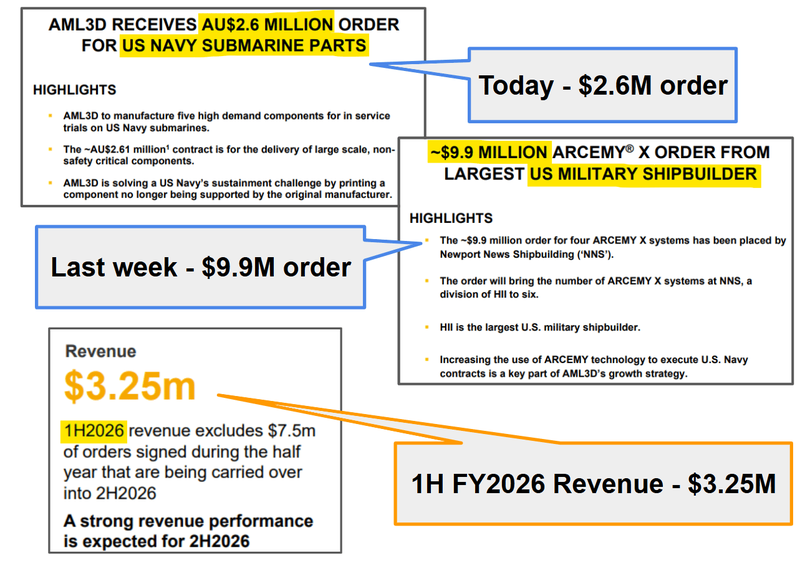Click the highlighted "~$9.9 MILLION" text

click(x=487, y=152)
